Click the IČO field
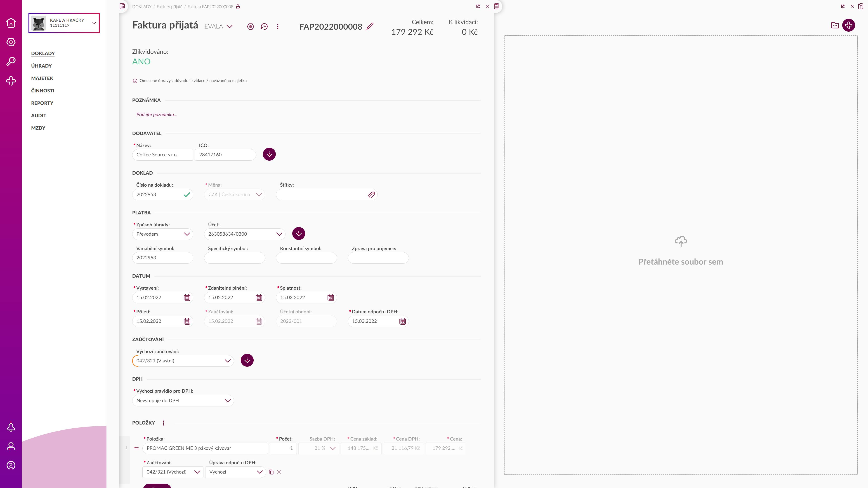 coord(225,155)
